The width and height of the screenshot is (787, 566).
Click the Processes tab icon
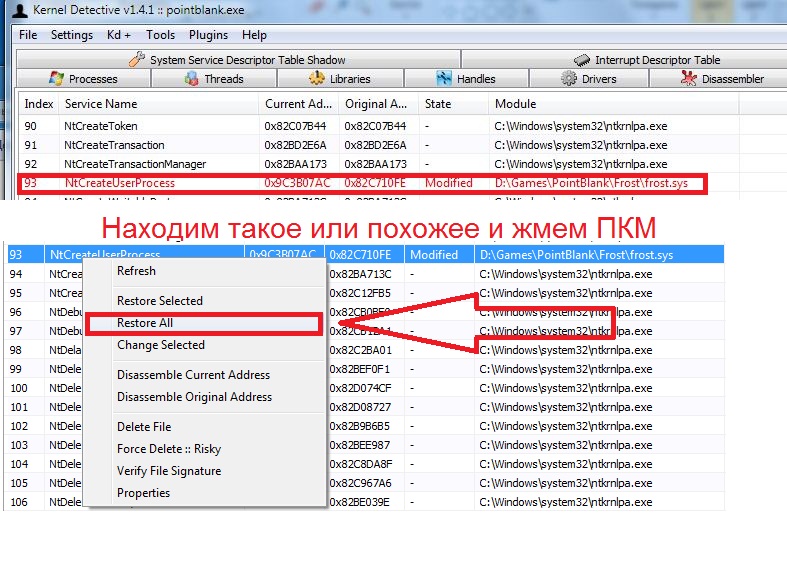56,79
